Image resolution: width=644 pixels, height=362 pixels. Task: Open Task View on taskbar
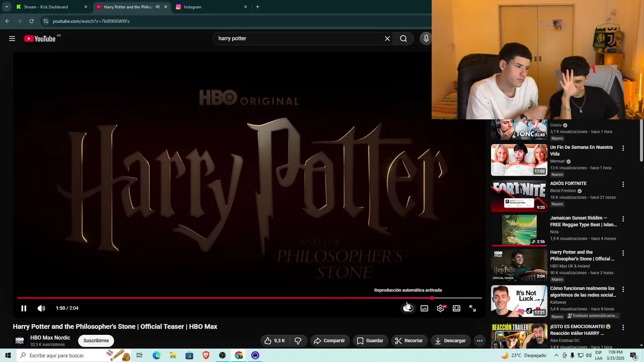[x=139, y=355]
